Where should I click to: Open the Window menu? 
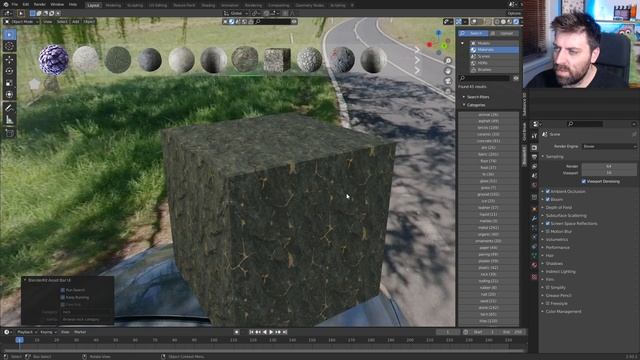pyautogui.click(x=57, y=4)
